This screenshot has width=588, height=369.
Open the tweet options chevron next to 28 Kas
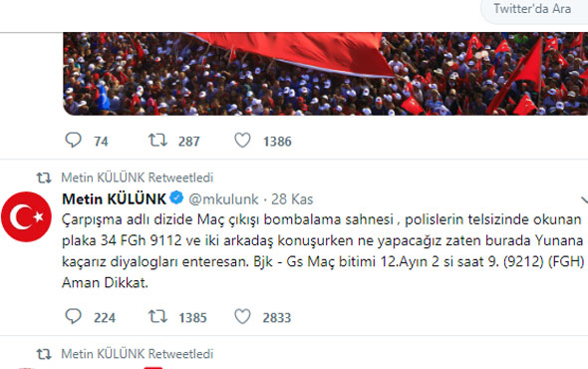584,199
